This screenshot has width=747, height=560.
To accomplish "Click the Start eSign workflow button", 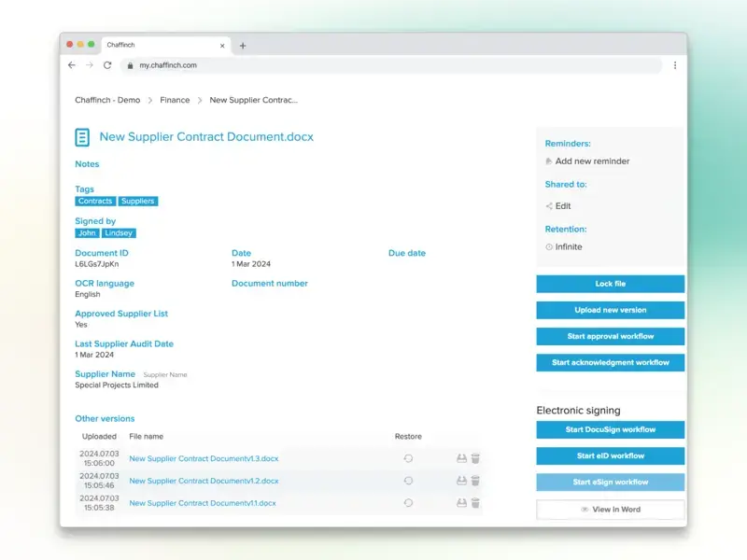I will (611, 482).
